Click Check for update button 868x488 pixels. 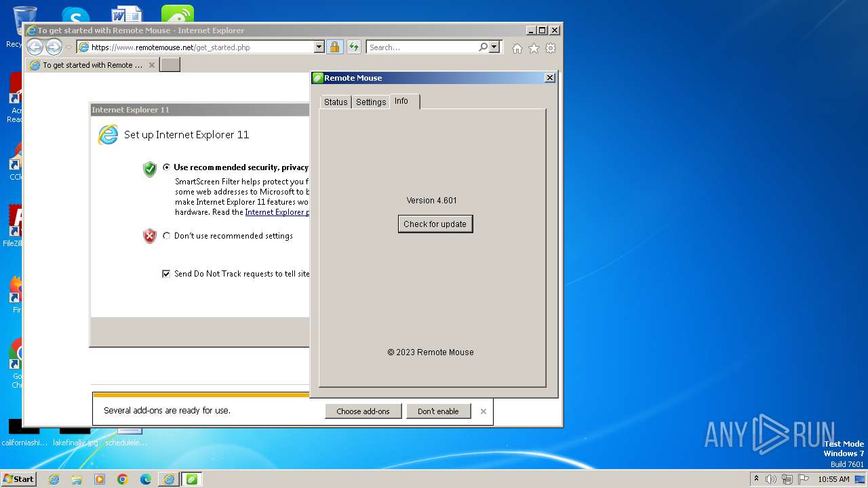coord(435,224)
